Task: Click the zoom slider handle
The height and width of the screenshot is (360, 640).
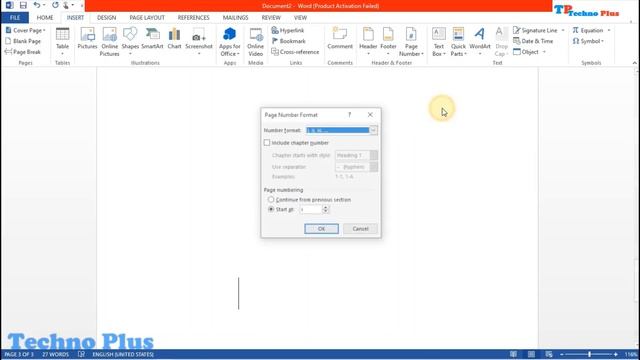Action: [589, 354]
